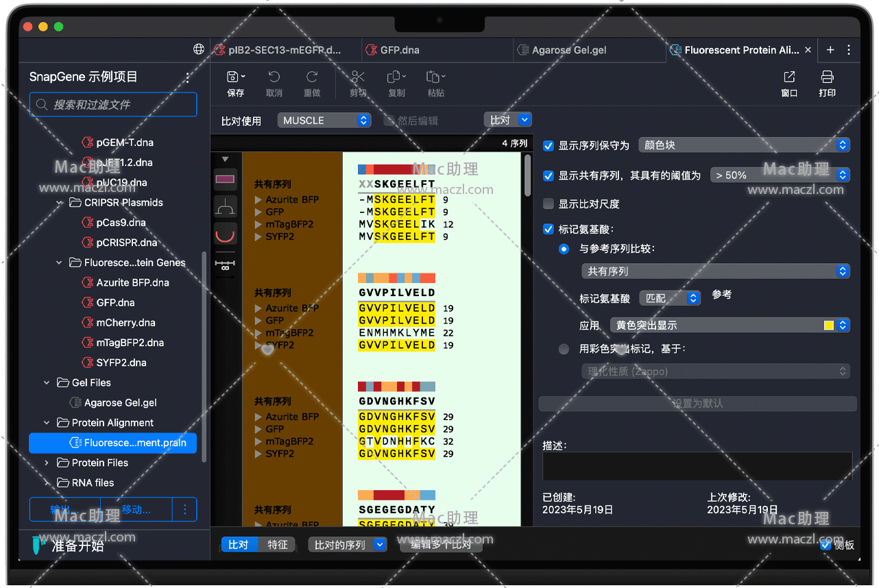
Task: Open the MUSCLE alignment method dropdown
Action: click(324, 120)
